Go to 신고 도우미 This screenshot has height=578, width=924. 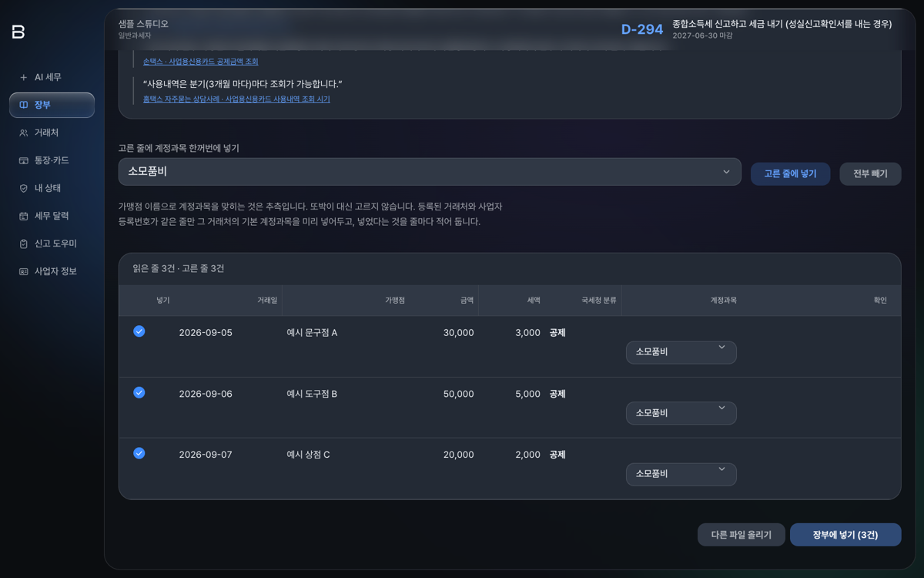point(52,244)
